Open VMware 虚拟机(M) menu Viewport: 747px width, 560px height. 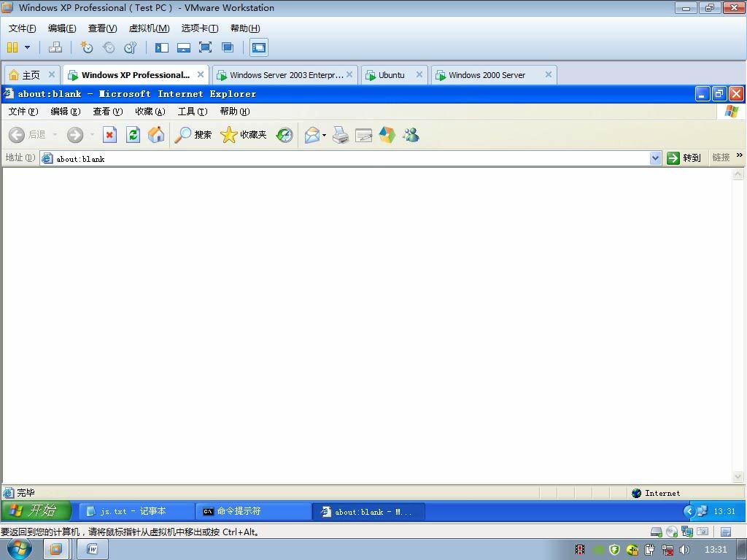(x=149, y=28)
